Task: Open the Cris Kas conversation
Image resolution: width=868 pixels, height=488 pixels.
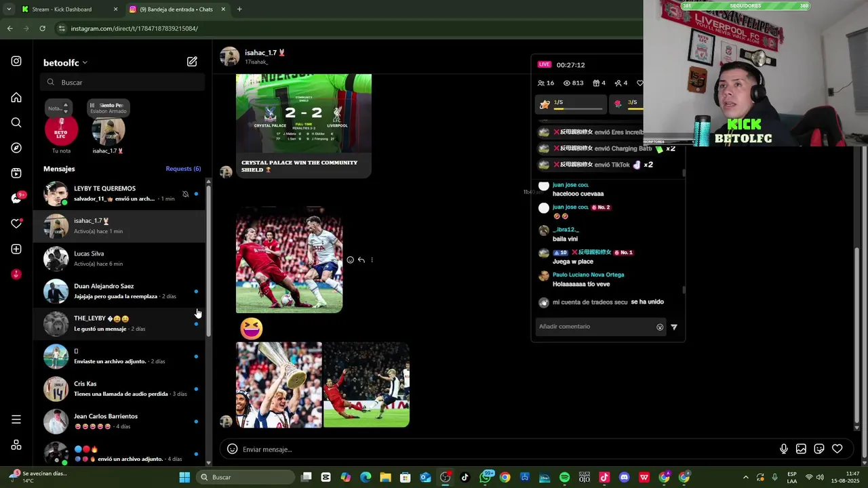Action: (119, 389)
